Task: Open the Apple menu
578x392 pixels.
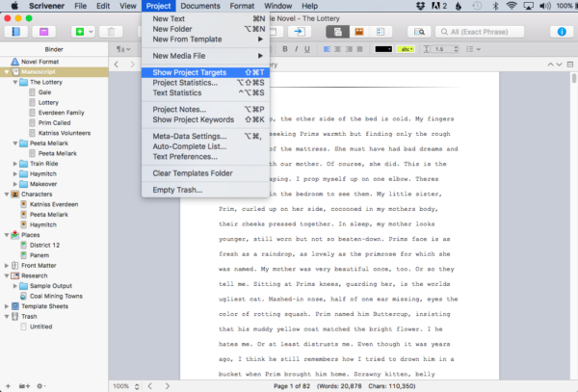Action: tap(14, 6)
